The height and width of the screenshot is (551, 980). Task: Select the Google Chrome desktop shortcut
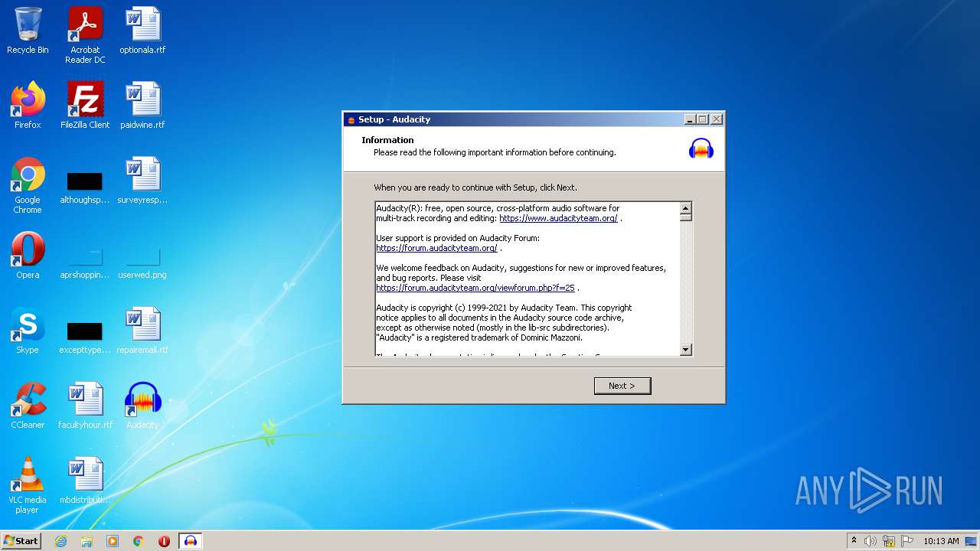[28, 185]
